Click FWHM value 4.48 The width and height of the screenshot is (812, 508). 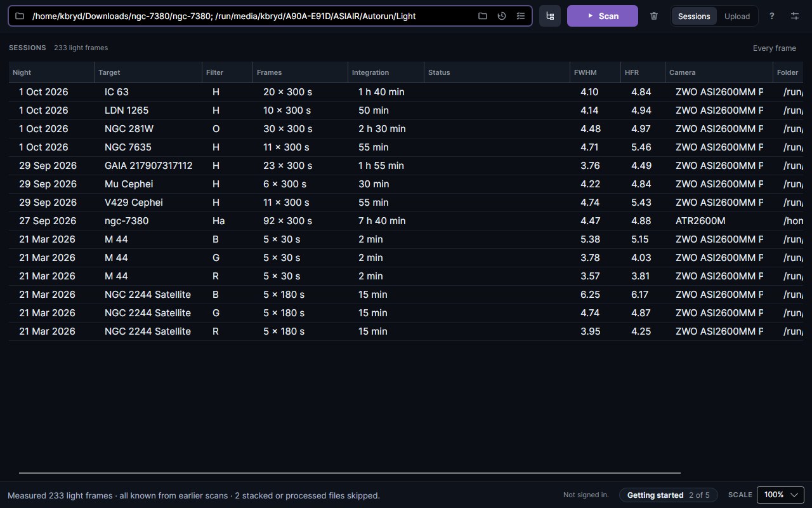click(x=590, y=129)
